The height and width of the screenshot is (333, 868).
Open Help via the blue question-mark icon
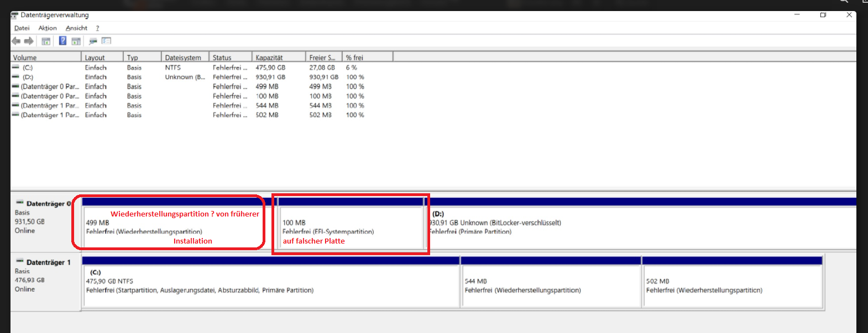tap(62, 41)
